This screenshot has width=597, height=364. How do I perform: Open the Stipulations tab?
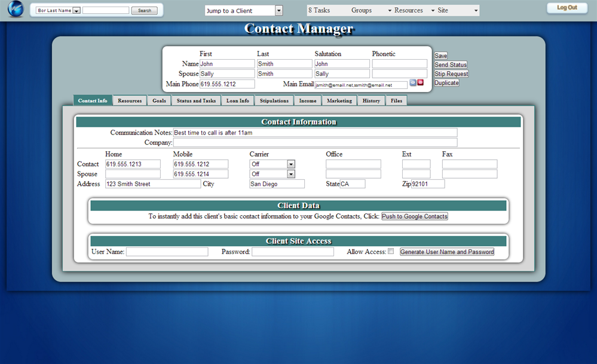274,100
